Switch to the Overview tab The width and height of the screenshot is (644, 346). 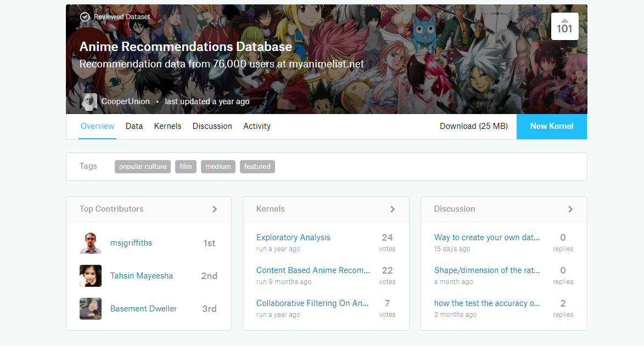[x=97, y=126]
